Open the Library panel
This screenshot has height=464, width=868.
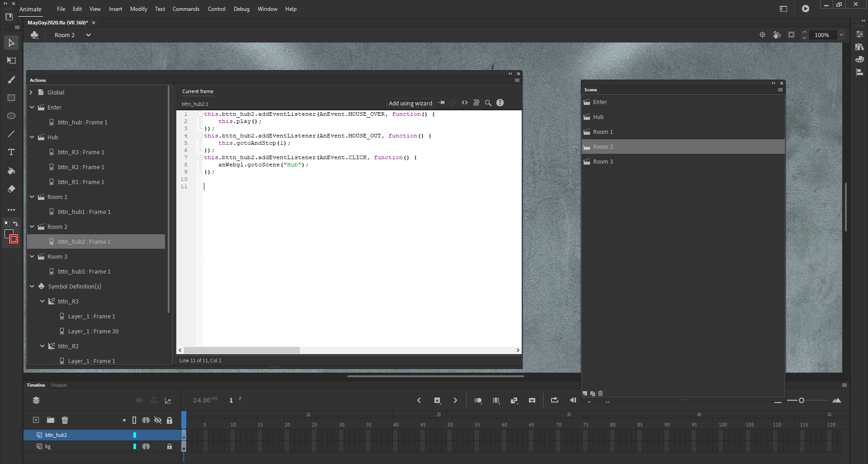pos(859,47)
